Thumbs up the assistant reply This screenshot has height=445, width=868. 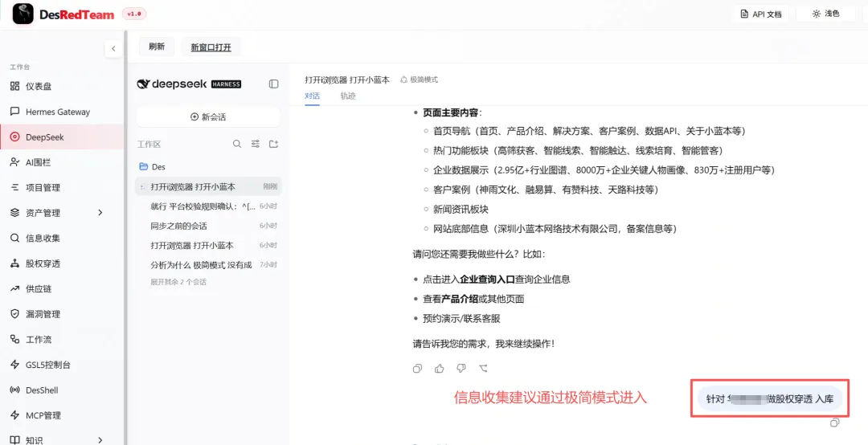click(x=440, y=368)
